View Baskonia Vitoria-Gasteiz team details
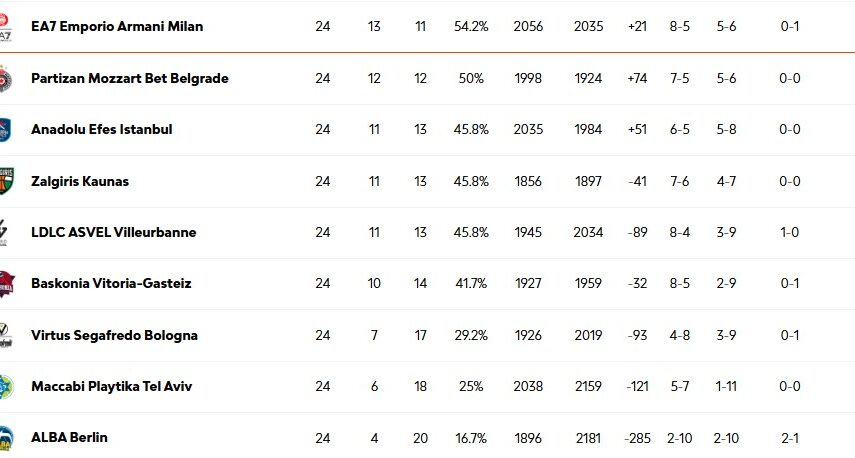Screen dimensions: 855x458 (x=111, y=284)
